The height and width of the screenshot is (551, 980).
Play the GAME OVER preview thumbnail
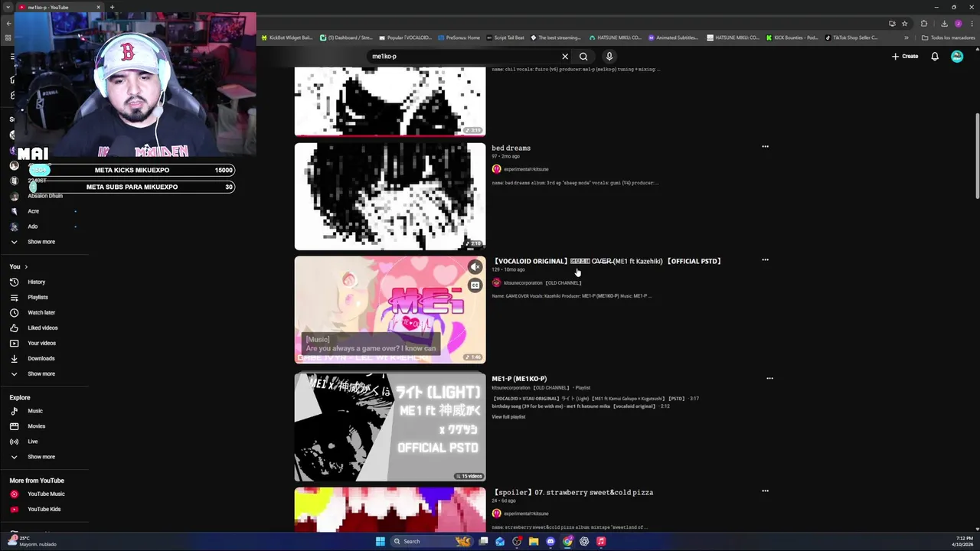(x=390, y=310)
